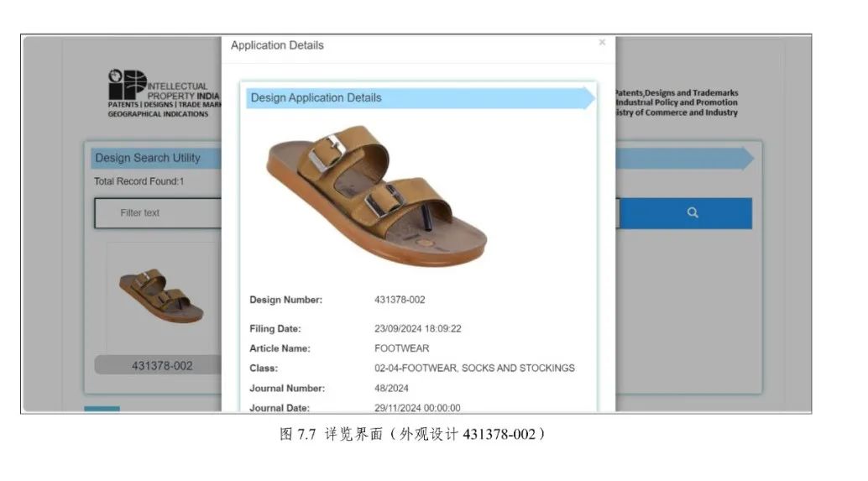Screen dimensions: 868x481
Task: Click the Class value 02-04-FOOTWEAR, SOCKS AND STOCKINGS
Action: [474, 369]
